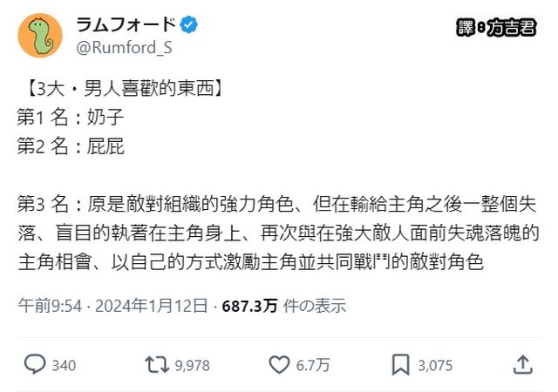The image size is (558, 392).
Task: Click the 第1名 line of the post
Action: coord(71,116)
